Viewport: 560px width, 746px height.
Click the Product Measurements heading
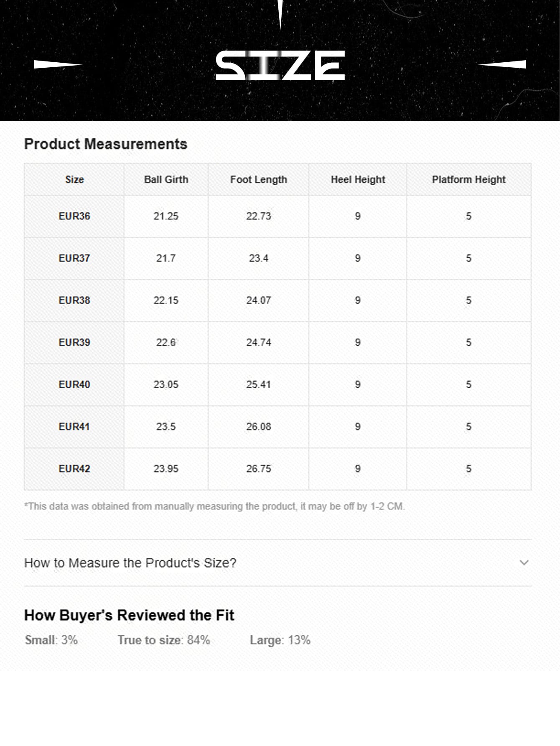pyautogui.click(x=106, y=144)
